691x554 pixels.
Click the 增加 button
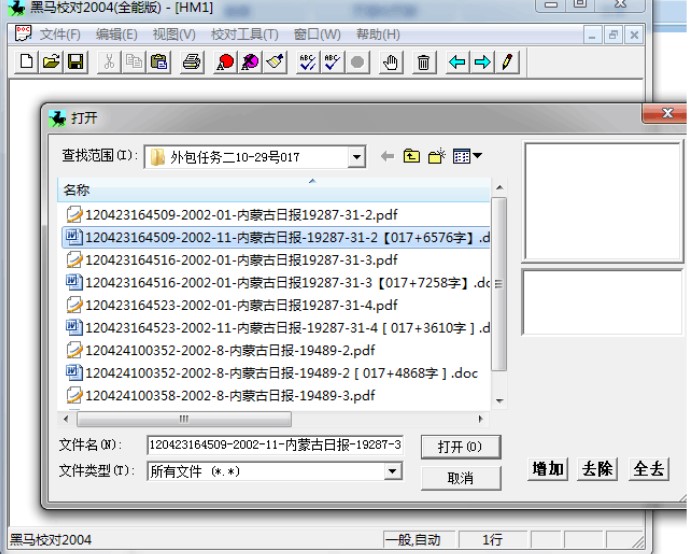548,468
